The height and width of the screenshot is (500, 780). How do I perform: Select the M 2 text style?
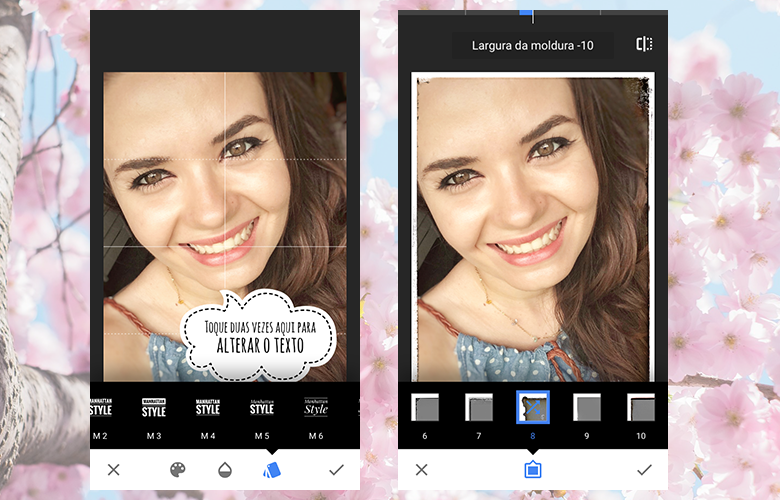[100, 418]
